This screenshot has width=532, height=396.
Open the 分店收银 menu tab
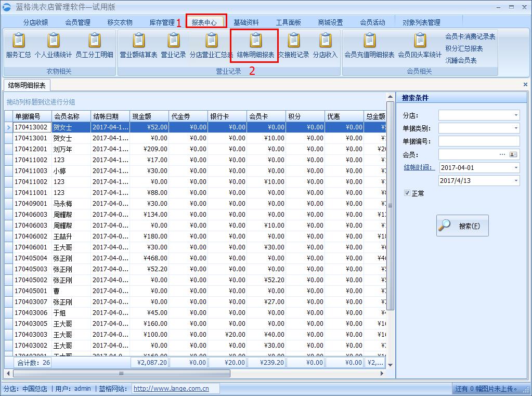tap(36, 22)
